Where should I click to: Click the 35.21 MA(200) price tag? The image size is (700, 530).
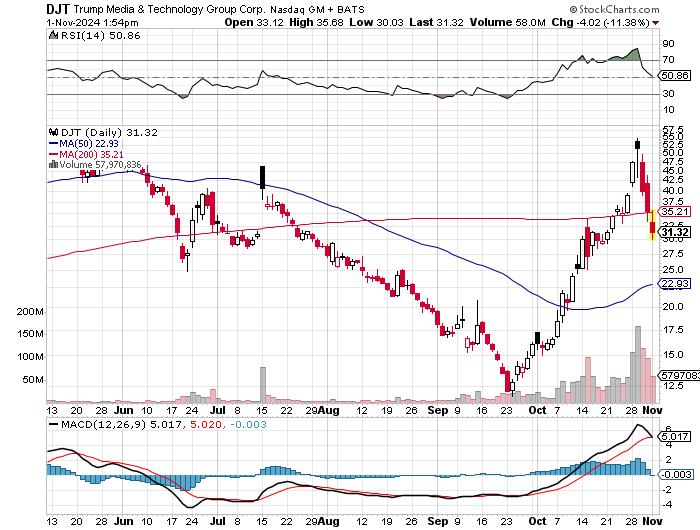point(675,212)
